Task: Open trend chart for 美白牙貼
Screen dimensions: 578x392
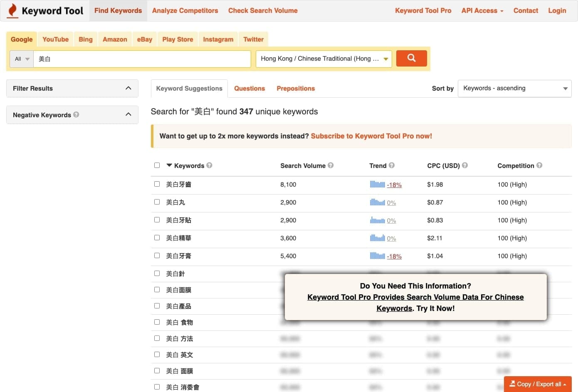Action: pos(378,220)
